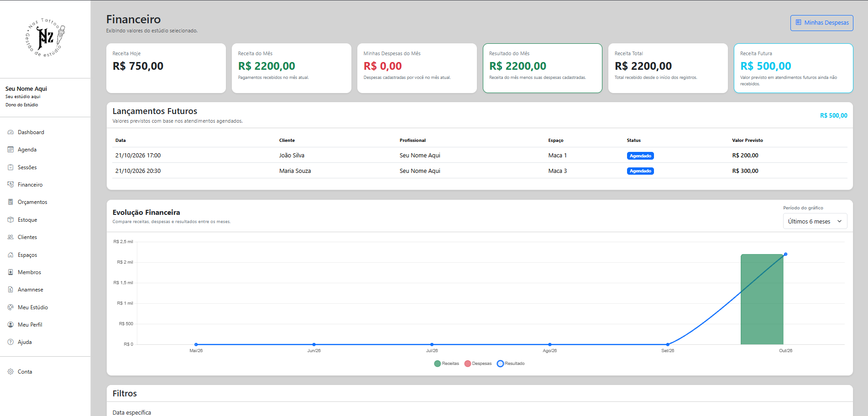Click Receita Hoje R$ 750,00 value

tap(138, 66)
